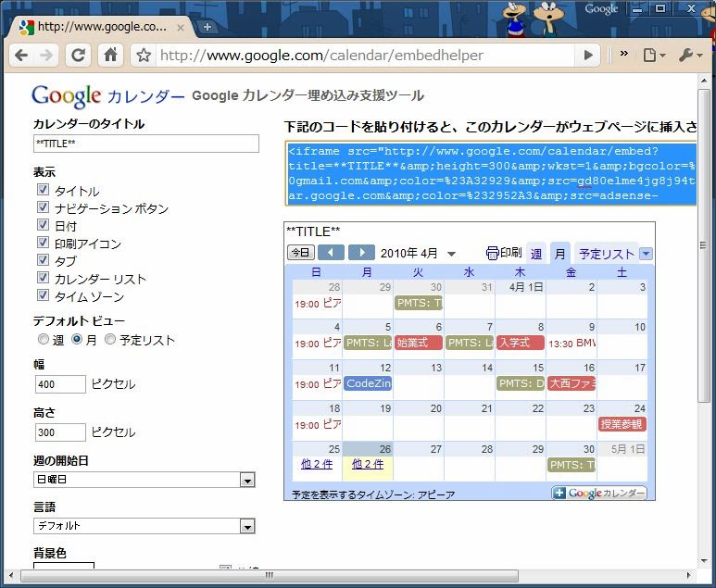Uncheck the ナビゲーション ボタン checkbox
Screen dimensions: 716x588
[43, 208]
